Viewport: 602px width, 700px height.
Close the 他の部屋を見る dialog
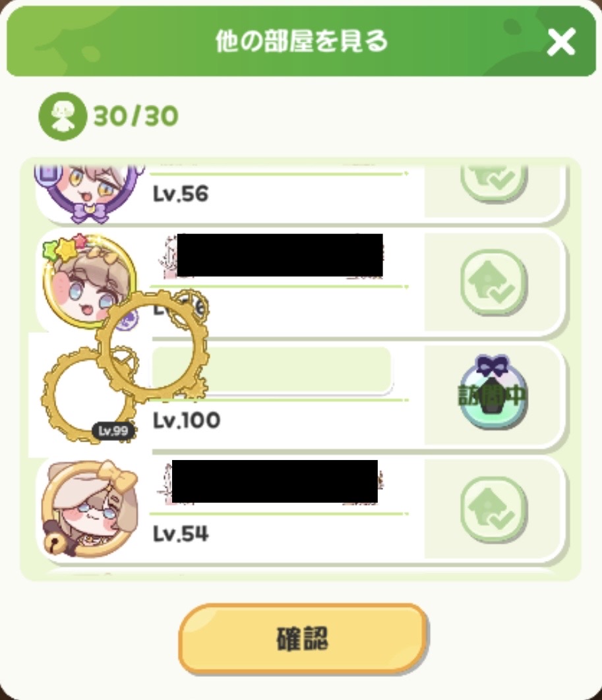click(561, 42)
